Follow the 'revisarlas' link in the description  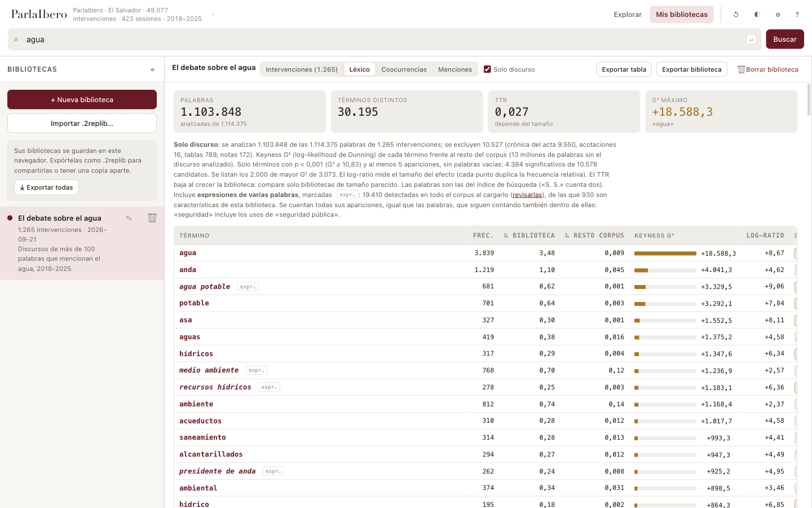coord(527,195)
